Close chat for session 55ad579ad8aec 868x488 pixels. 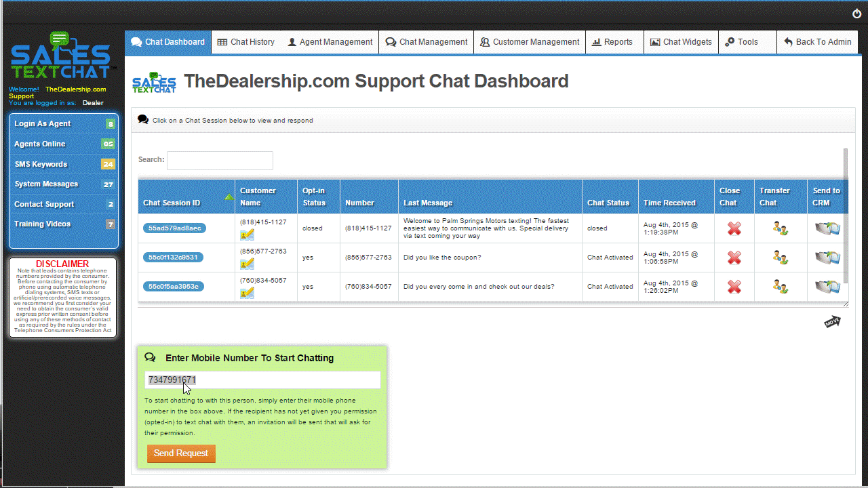tap(734, 229)
